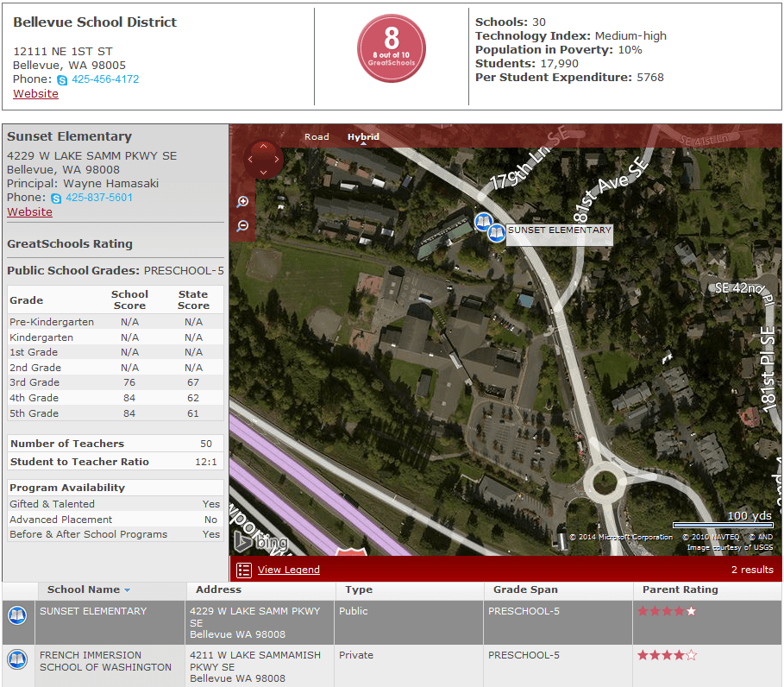Click the Skype icon by Sunset Elementary phone
The image size is (784, 687).
point(56,199)
